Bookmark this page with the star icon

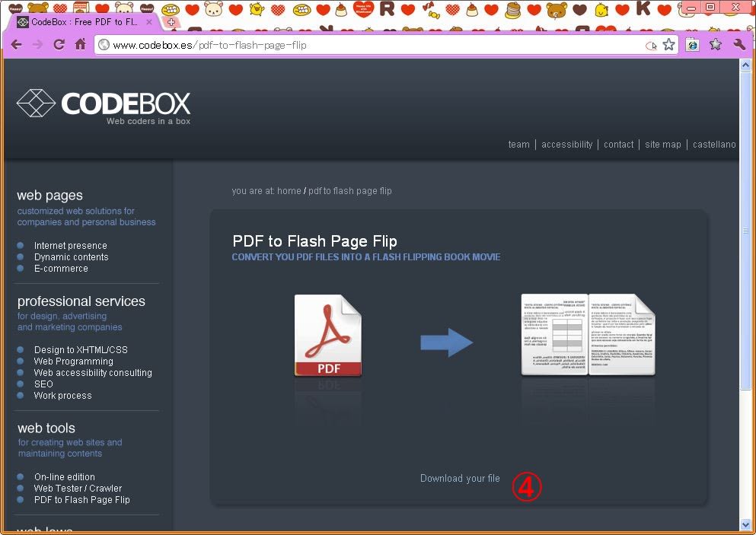(x=668, y=45)
